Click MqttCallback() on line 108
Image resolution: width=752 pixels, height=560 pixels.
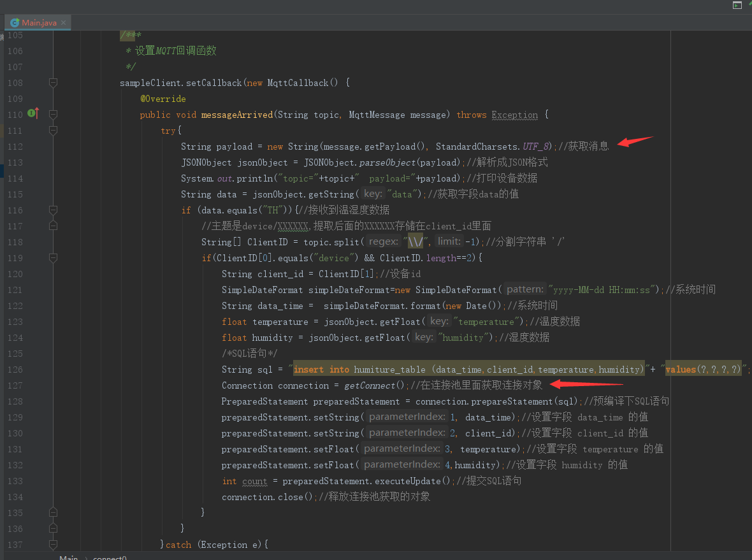pos(302,83)
